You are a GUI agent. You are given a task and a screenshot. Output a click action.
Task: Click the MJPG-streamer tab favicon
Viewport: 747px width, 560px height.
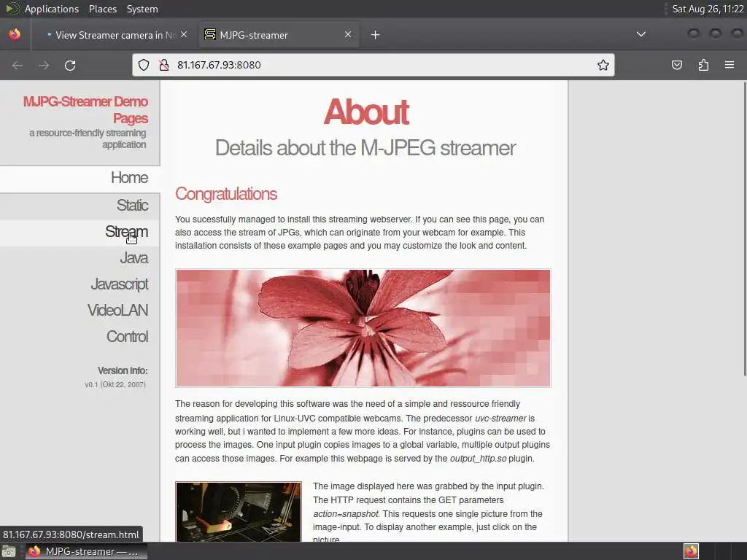[209, 34]
